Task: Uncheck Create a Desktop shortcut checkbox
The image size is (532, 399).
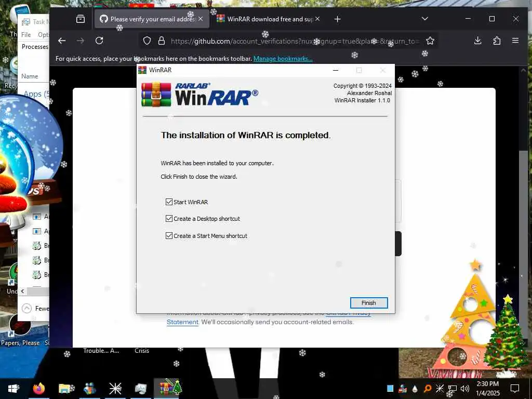Action: click(x=169, y=219)
